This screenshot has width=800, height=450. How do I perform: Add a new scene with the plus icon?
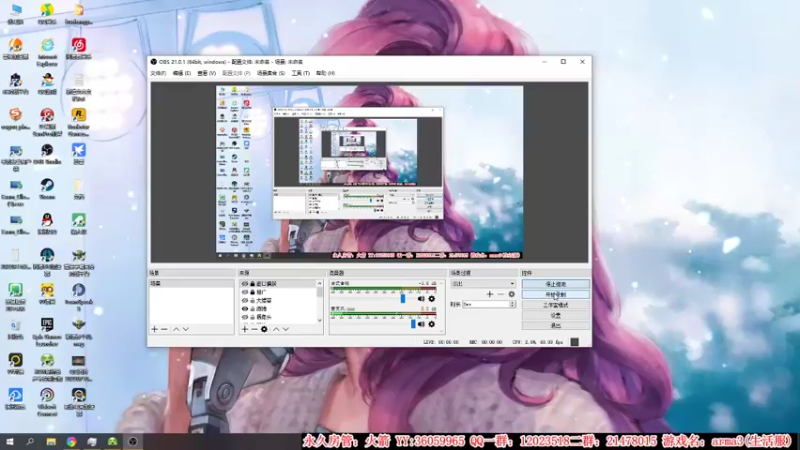(x=155, y=330)
